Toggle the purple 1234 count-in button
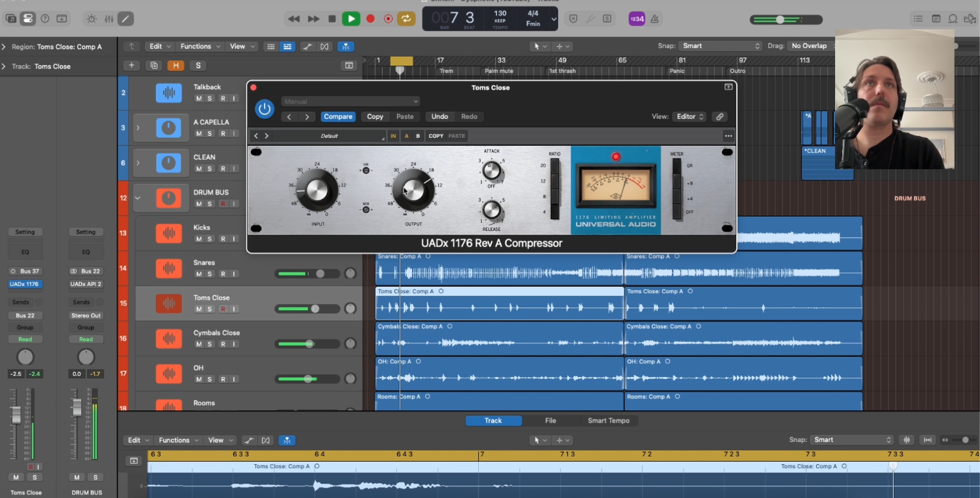Image resolution: width=980 pixels, height=498 pixels. pyautogui.click(x=637, y=19)
